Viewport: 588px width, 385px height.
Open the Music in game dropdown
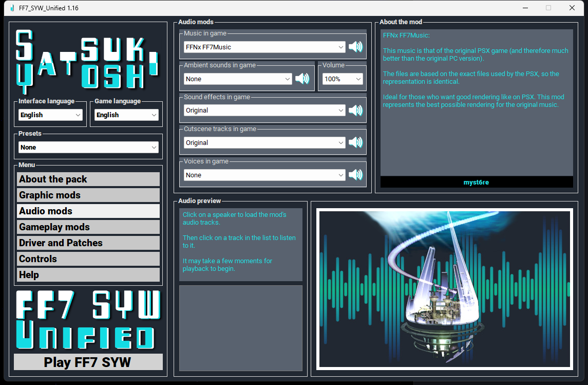(264, 47)
